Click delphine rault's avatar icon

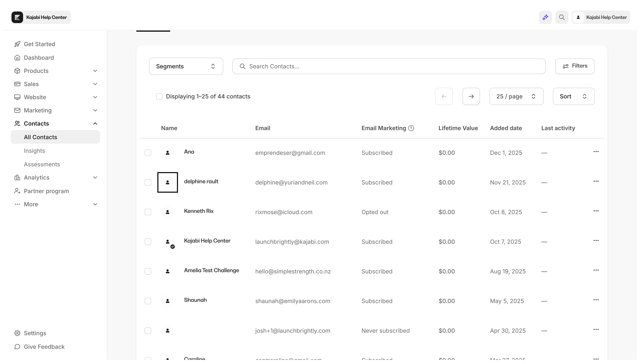tap(168, 182)
